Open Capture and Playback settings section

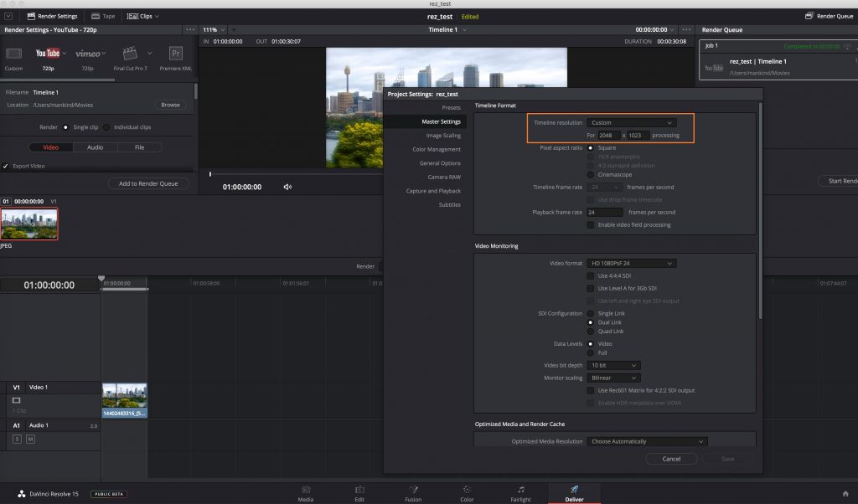pyautogui.click(x=433, y=192)
